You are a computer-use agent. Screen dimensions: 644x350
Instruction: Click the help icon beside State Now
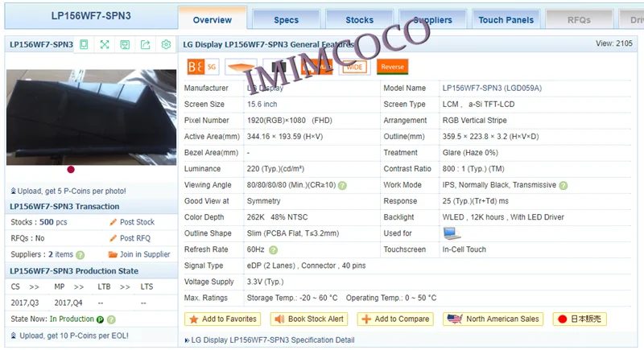(111, 319)
